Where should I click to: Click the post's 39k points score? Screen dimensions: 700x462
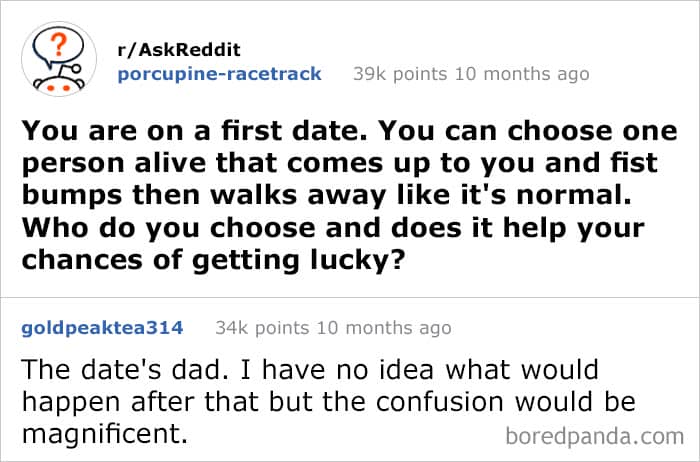[395, 74]
